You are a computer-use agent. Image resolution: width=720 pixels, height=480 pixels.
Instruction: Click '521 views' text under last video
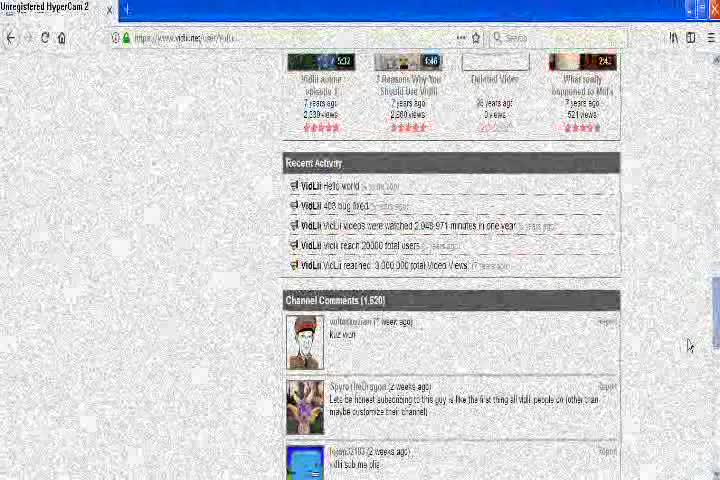[582, 115]
